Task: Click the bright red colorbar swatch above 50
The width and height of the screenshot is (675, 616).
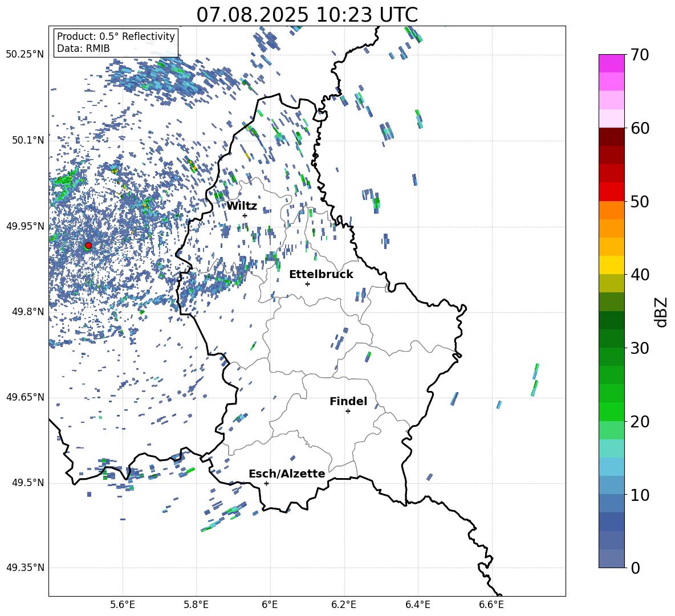Action: point(611,192)
